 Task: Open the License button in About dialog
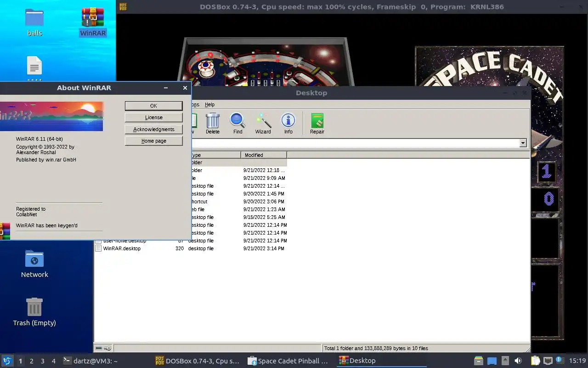(154, 118)
